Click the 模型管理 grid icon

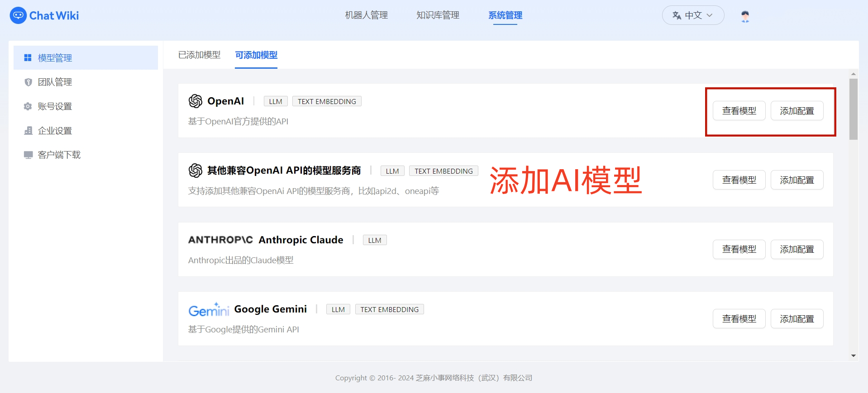(x=28, y=58)
